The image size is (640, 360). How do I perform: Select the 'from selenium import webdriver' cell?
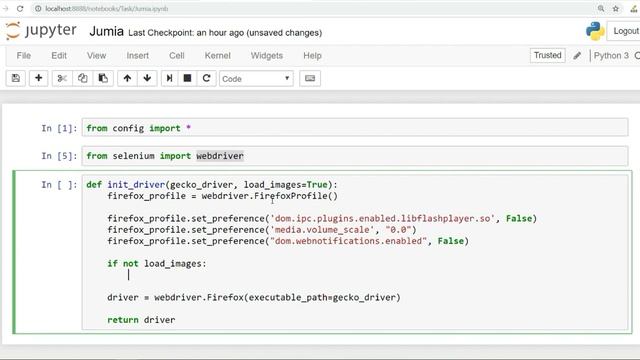click(x=355, y=156)
